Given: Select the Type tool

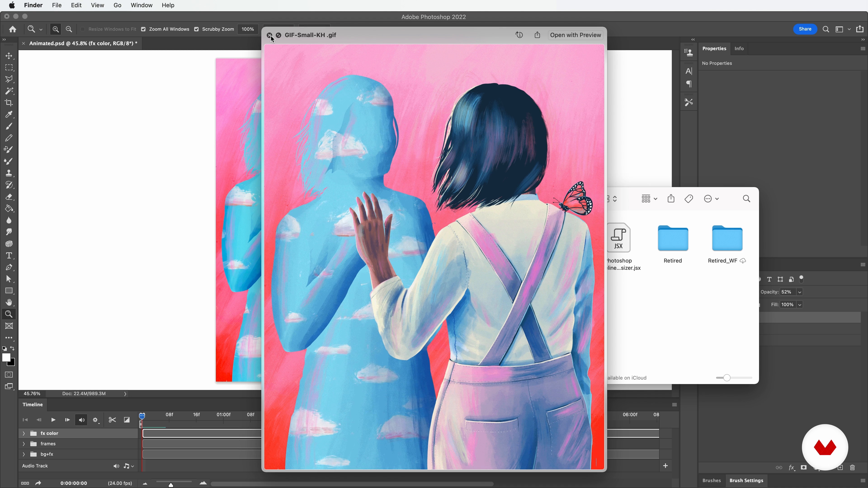Looking at the screenshot, I should pyautogui.click(x=9, y=256).
